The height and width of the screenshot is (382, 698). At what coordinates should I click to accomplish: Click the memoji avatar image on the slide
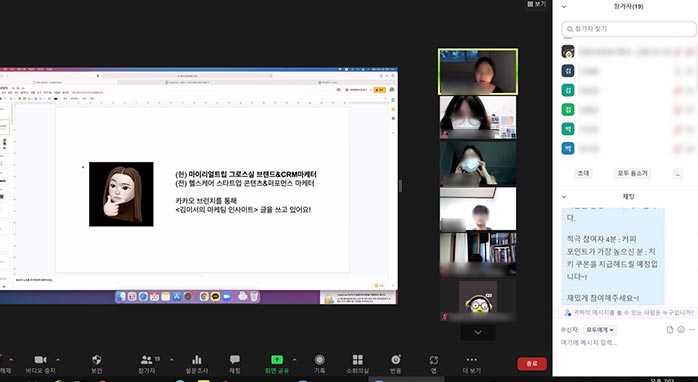pos(121,194)
